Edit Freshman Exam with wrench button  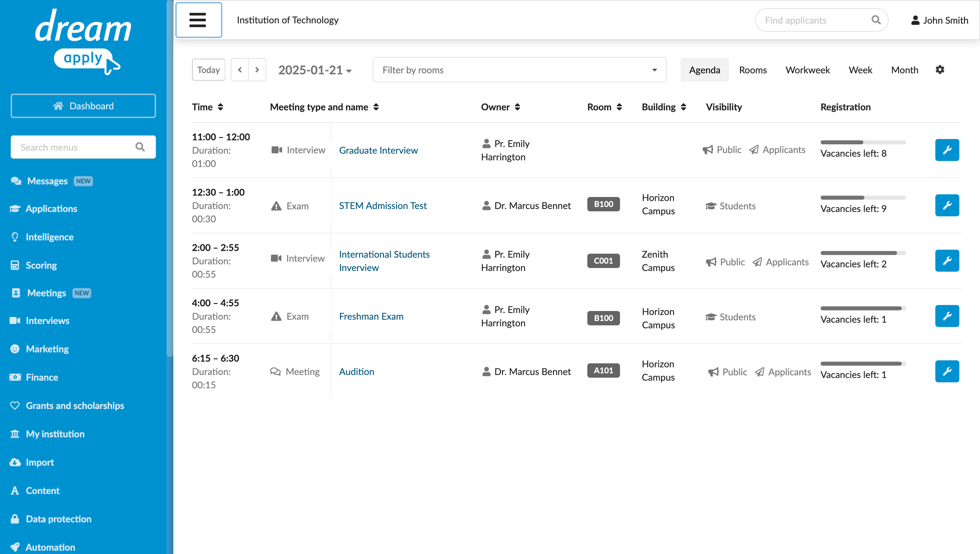click(947, 316)
